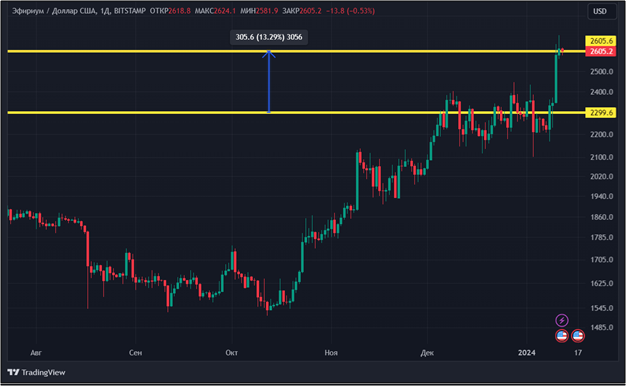Click the TradingView logo link
Screen dimensions: 626x386
(x=36, y=372)
